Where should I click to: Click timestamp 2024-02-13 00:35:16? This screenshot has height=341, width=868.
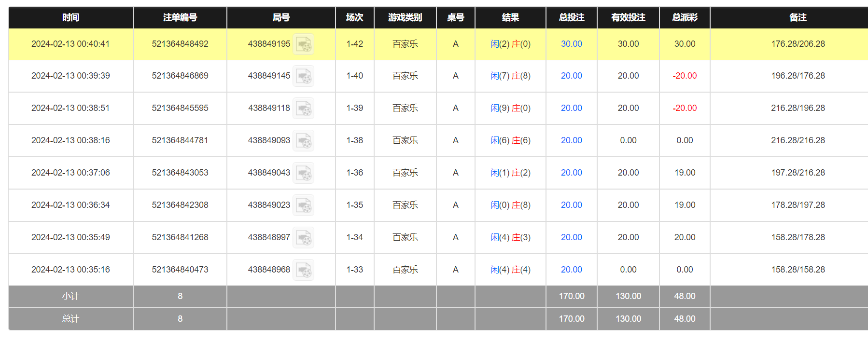[70, 270]
